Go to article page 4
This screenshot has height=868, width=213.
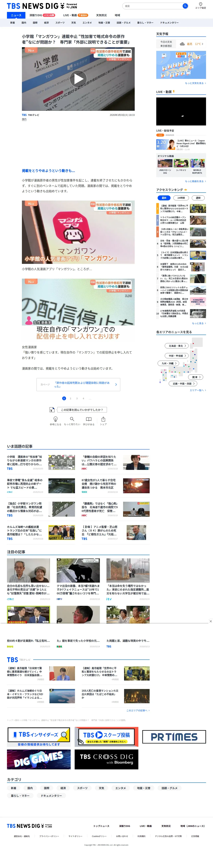click(83, 398)
